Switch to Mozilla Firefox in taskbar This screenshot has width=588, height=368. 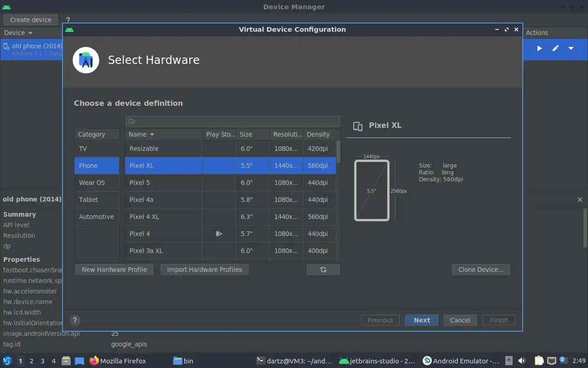tap(118, 361)
